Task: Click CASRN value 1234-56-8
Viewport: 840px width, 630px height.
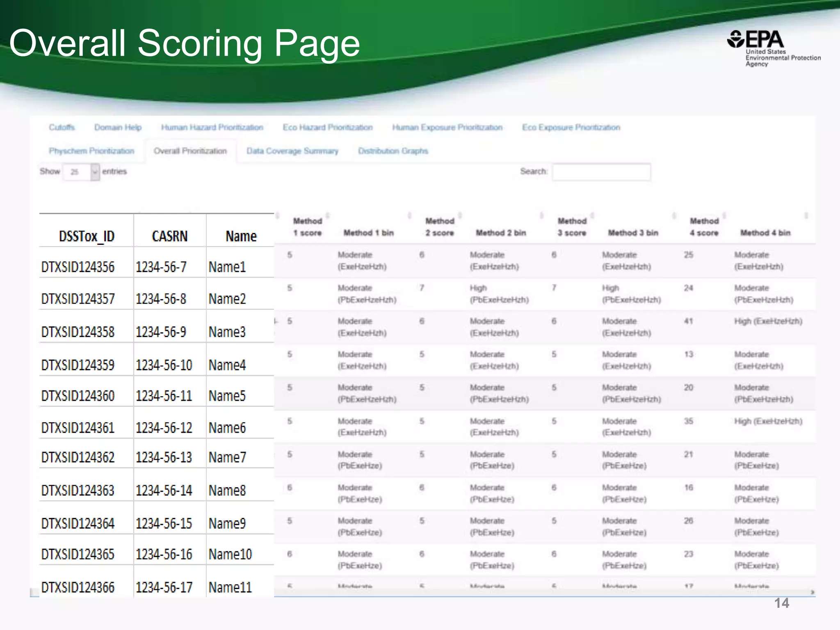Action: (161, 299)
